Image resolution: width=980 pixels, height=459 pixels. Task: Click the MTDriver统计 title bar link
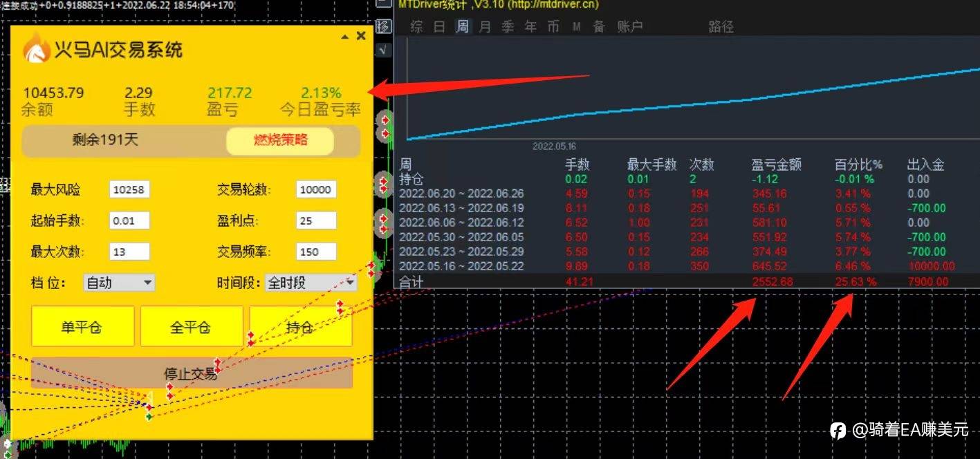(499, 5)
